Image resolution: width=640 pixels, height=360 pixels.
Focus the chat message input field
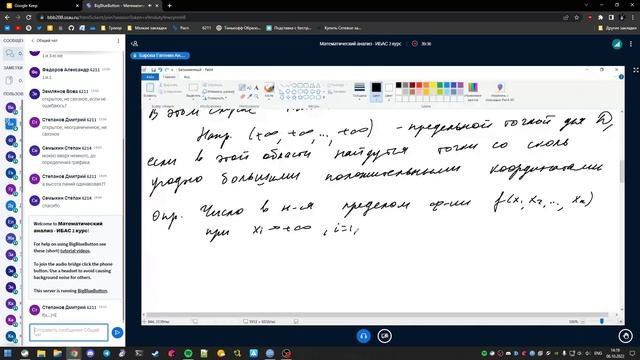click(x=69, y=332)
